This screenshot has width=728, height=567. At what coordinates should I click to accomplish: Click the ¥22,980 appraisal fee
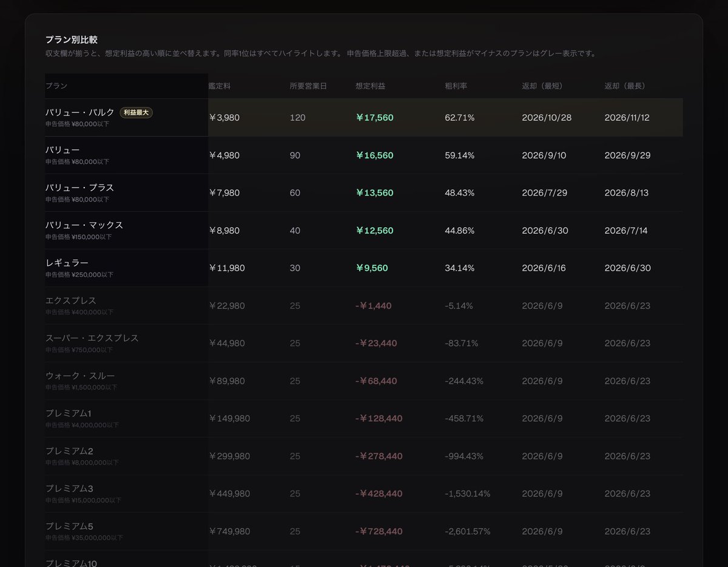(x=227, y=306)
